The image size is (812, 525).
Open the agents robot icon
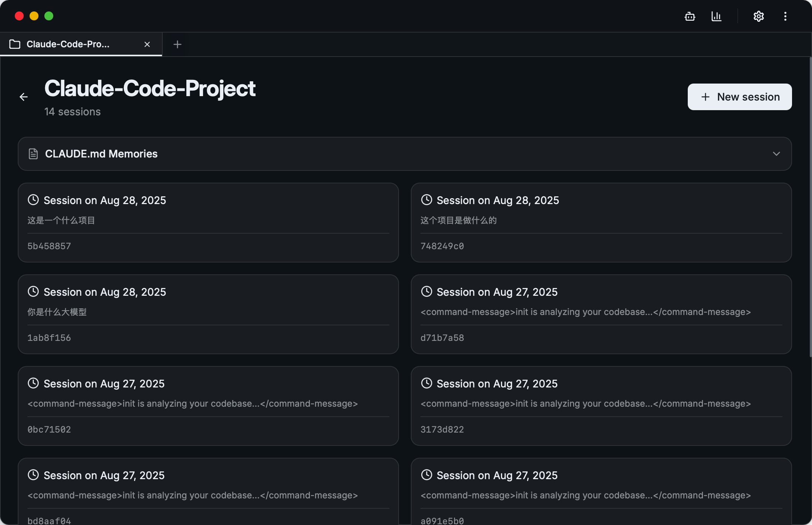click(690, 16)
